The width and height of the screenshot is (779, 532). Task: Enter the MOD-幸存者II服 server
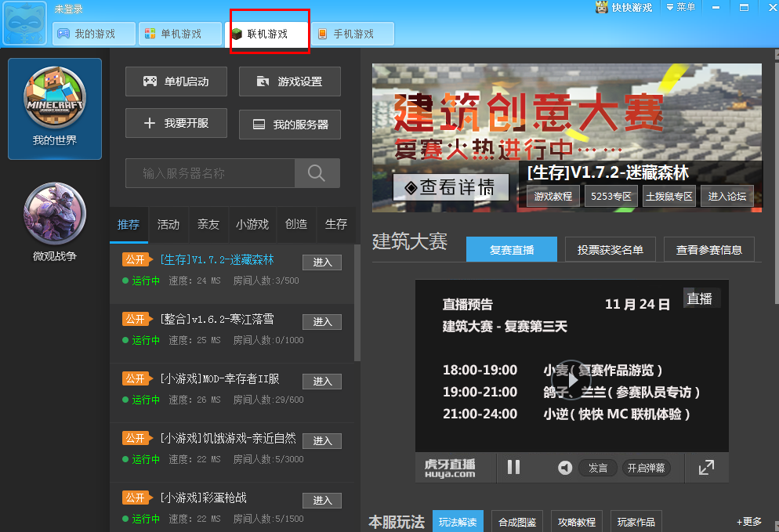322,382
